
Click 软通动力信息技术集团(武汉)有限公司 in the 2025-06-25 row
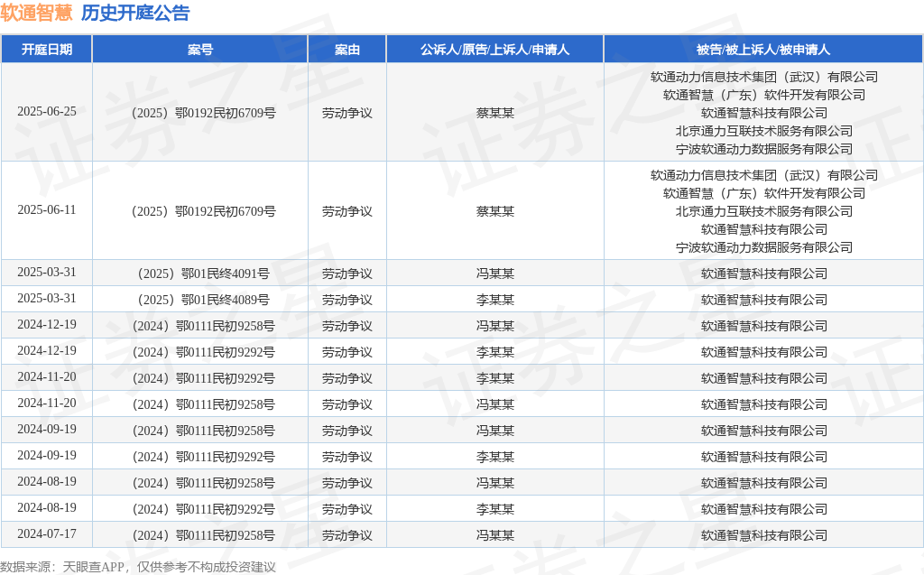click(x=763, y=77)
